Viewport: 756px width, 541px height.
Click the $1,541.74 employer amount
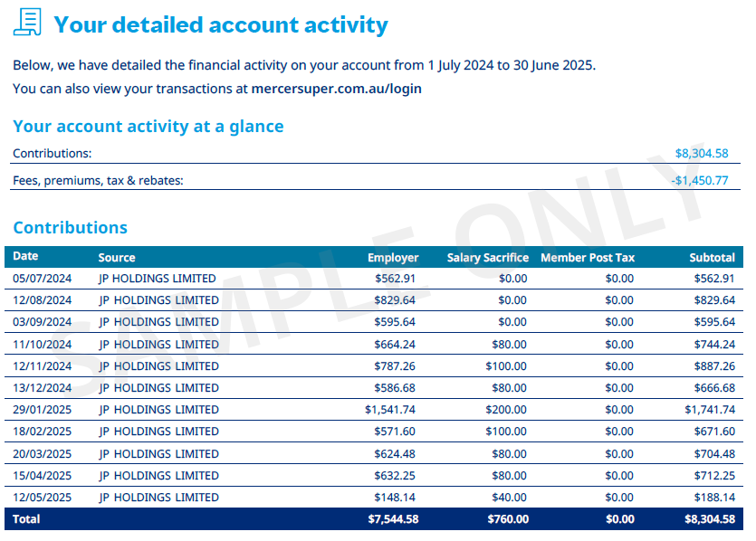click(390, 410)
